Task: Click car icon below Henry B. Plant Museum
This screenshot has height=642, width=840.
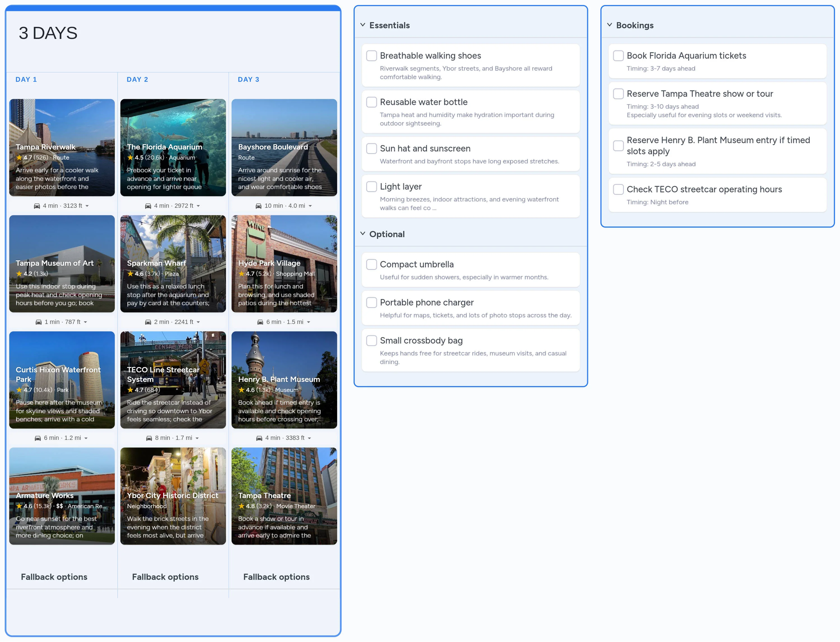Action: 259,438
